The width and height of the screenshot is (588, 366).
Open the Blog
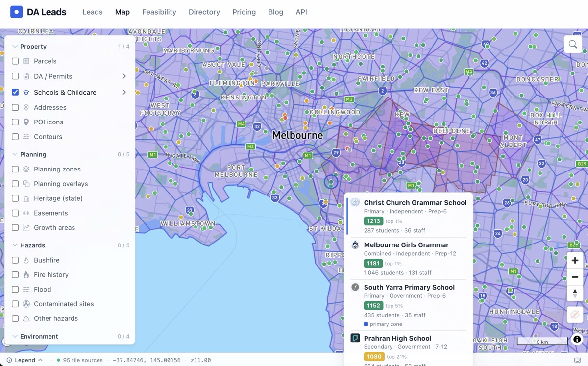pos(276,12)
